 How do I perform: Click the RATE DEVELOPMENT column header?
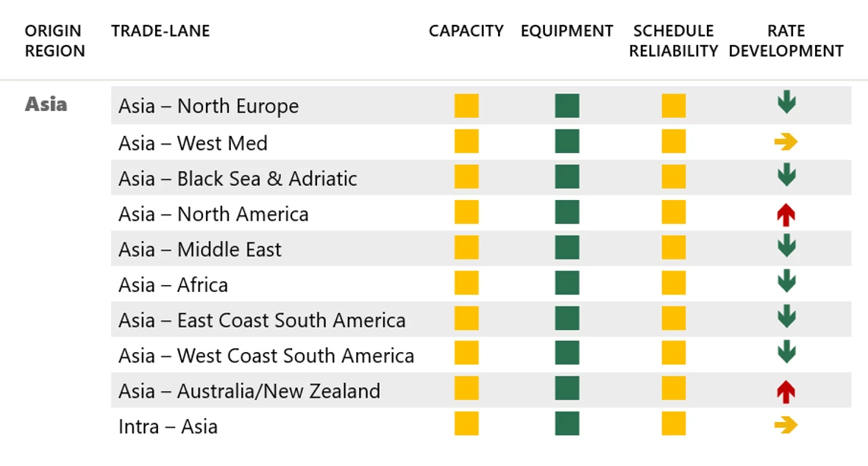pos(786,41)
